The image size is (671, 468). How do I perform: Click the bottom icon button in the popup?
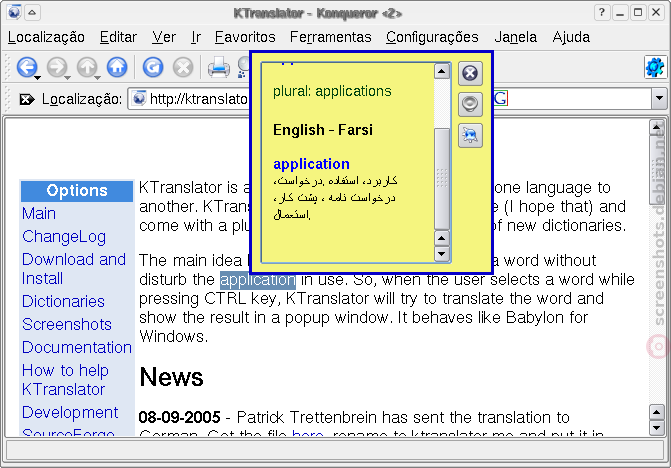click(x=470, y=136)
